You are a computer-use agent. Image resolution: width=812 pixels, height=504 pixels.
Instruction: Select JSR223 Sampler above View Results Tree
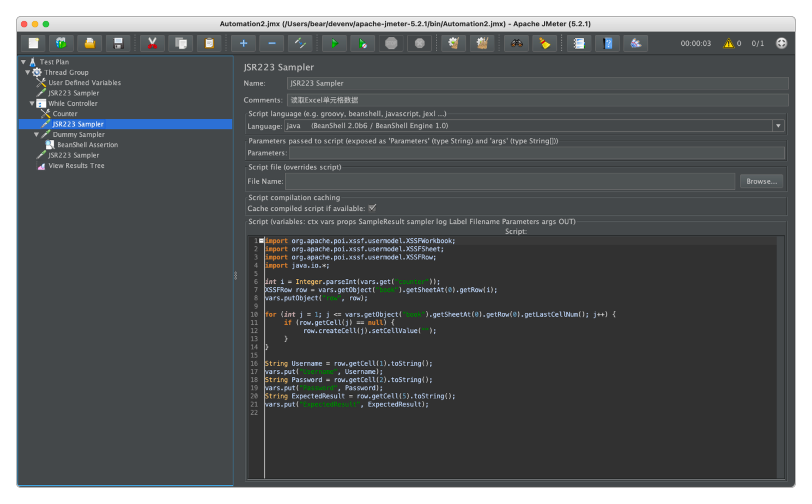(74, 155)
